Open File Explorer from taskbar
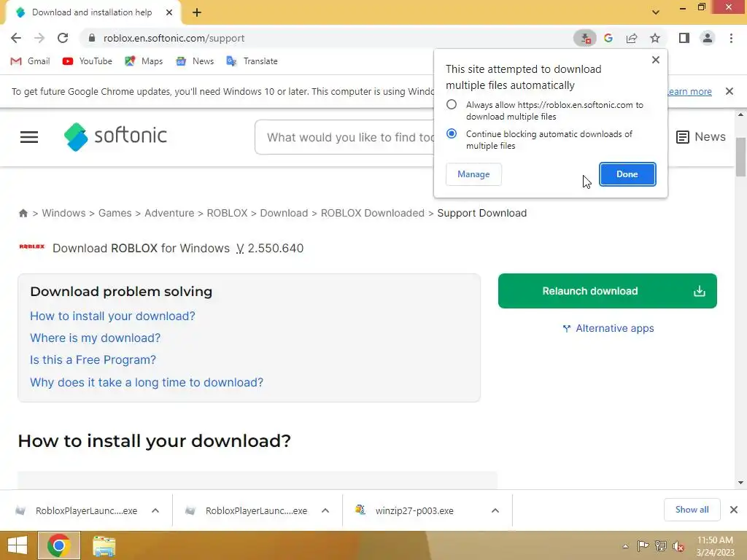 tap(104, 546)
